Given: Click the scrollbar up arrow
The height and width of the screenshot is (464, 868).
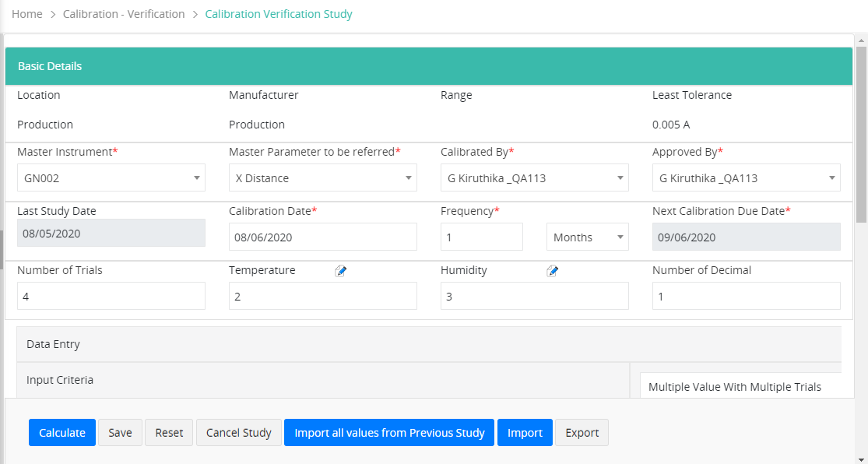Looking at the screenshot, I should 861,40.
